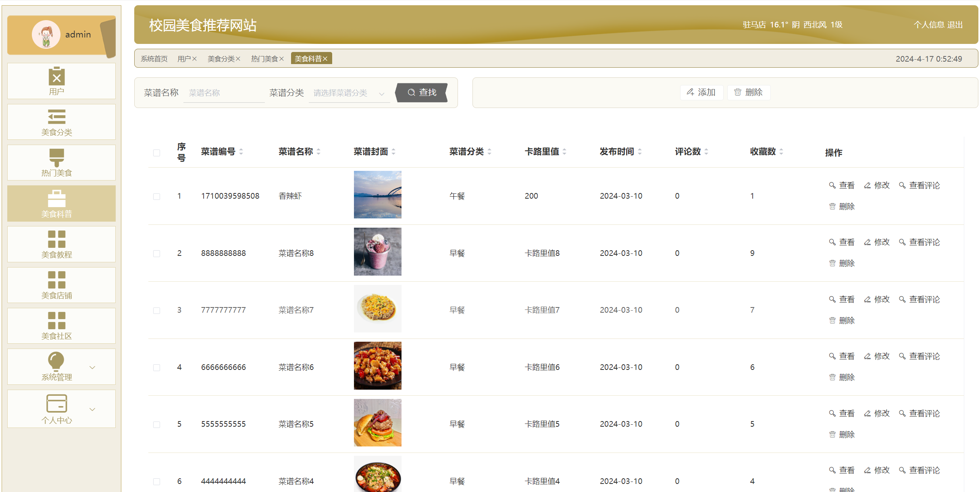Screen dimensions: 980x492
Task: Check the 菜谱名称7 row checkbox
Action: (x=156, y=310)
